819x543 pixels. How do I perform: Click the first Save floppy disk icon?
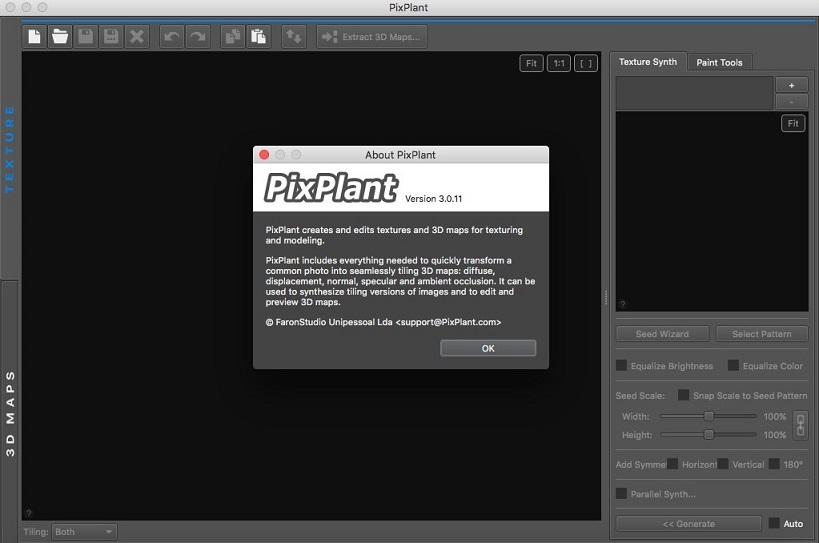coord(86,37)
